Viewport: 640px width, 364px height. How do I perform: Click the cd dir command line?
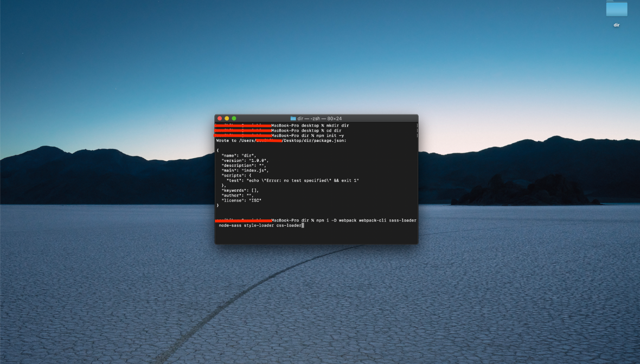point(334,131)
